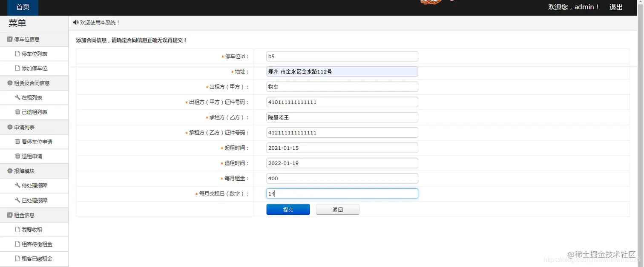Click the page icon beside 我要收租
This screenshot has width=644, height=267.
tap(17, 230)
